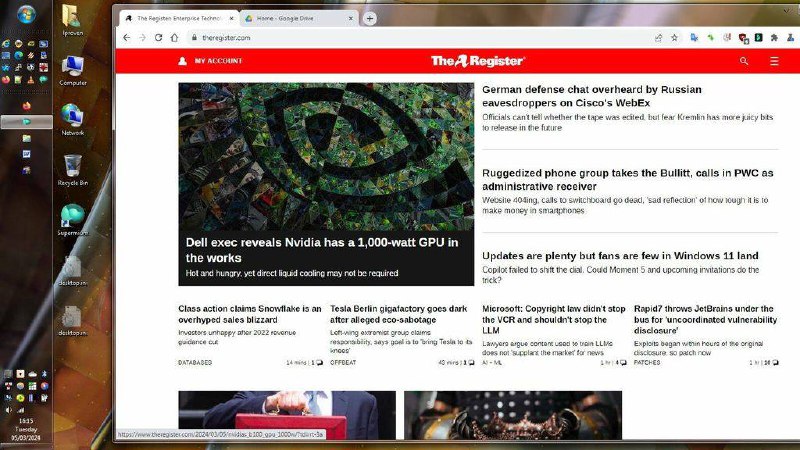Open Rapid7 JetBrains disclosure article

[x=705, y=319]
